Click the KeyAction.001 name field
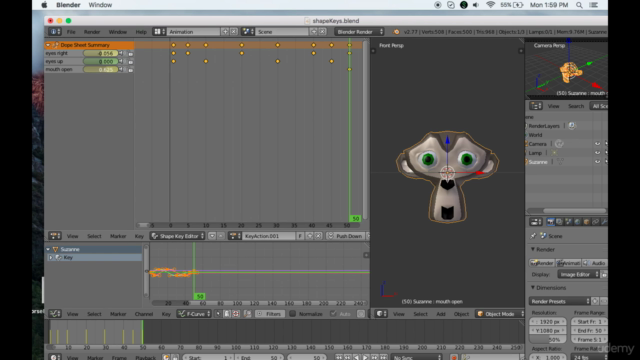640x360 pixels. [269, 236]
